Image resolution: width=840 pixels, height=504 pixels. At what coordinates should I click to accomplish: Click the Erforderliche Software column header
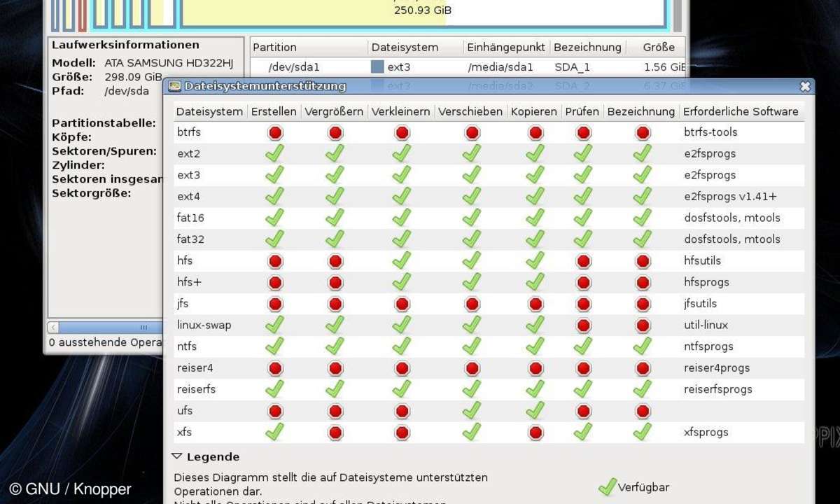tap(741, 111)
